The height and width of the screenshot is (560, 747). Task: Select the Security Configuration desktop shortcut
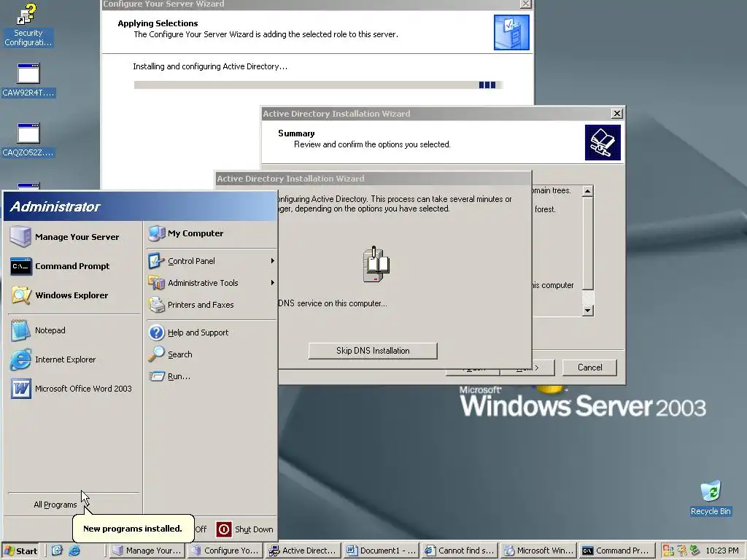28,25
